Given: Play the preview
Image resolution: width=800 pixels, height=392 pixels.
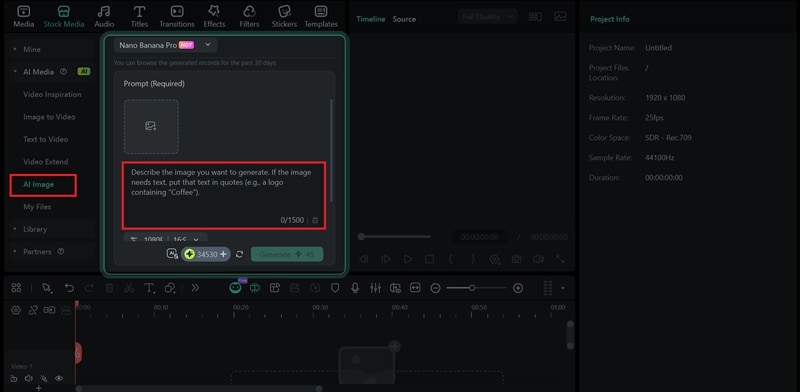Looking at the screenshot, I should coord(408,259).
